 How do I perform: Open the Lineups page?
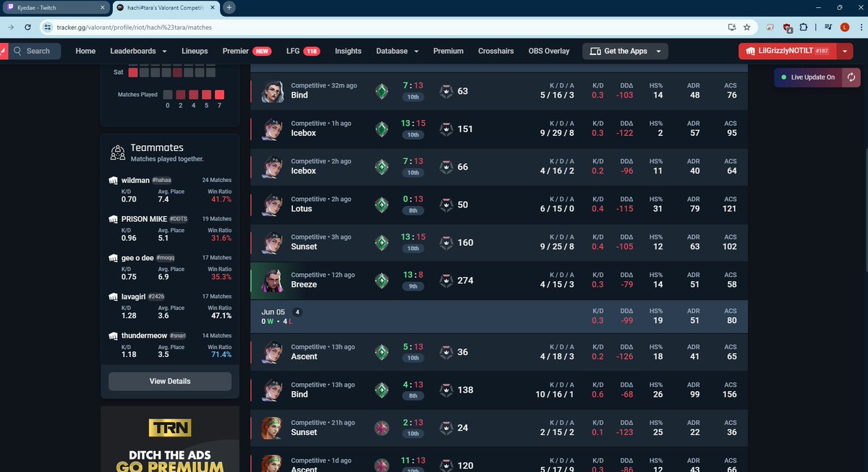195,51
